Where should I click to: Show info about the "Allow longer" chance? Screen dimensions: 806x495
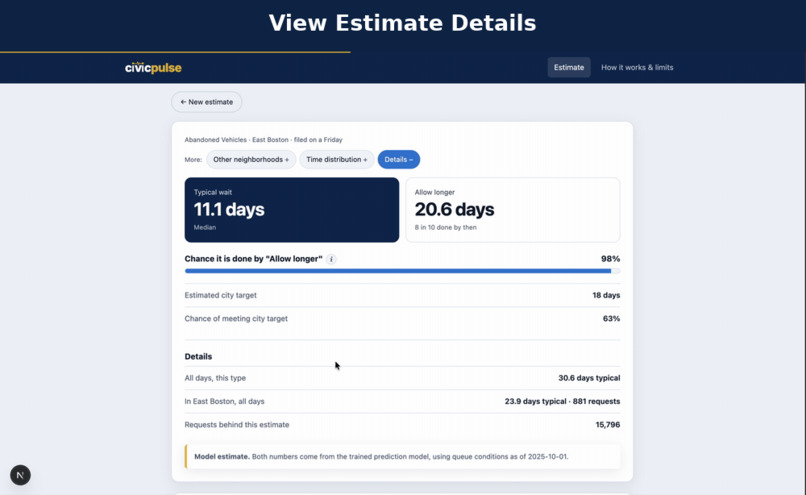pyautogui.click(x=331, y=259)
